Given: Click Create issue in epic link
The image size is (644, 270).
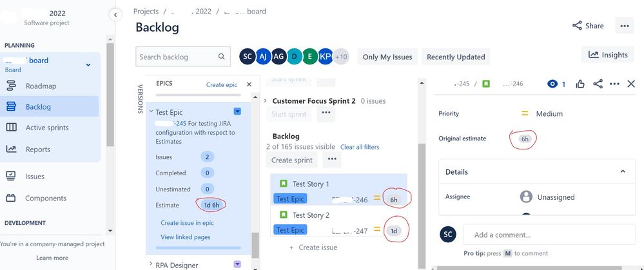Looking at the screenshot, I should pyautogui.click(x=187, y=223).
